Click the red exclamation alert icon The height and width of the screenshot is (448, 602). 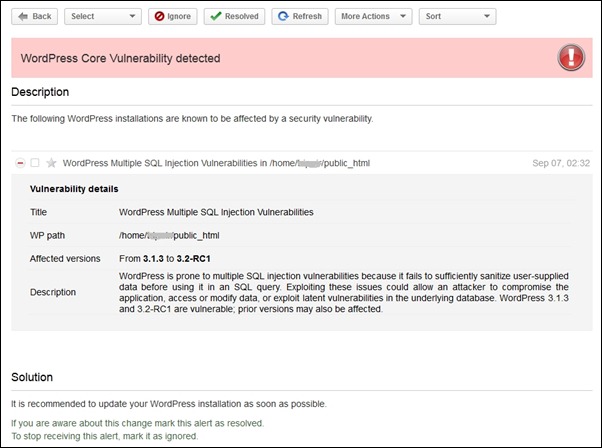(x=573, y=59)
